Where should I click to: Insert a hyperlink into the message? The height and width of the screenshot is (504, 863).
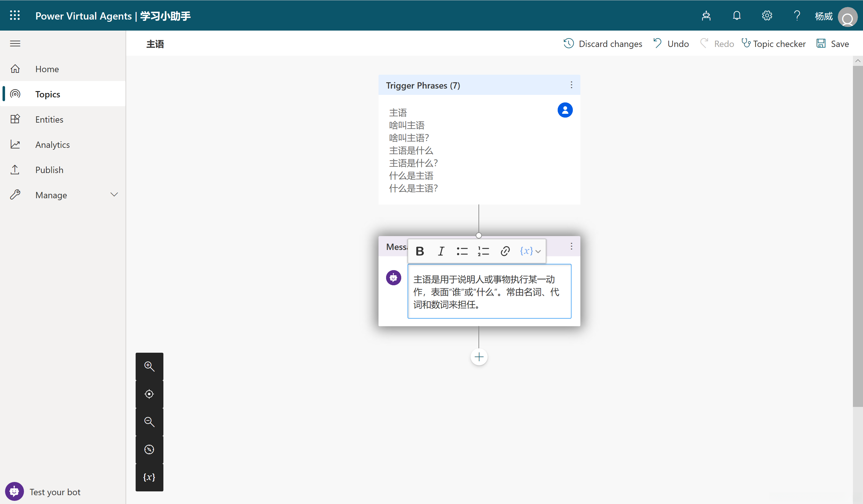click(505, 251)
